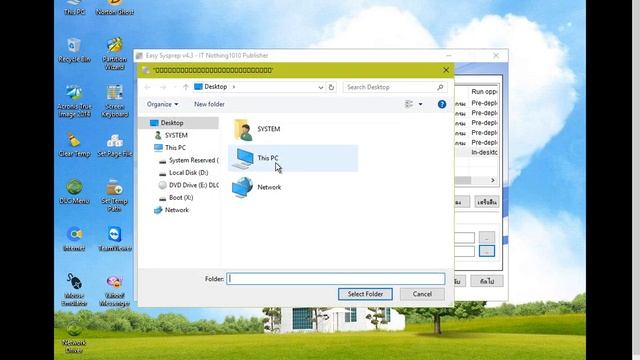Open the Organize menu

point(162,104)
